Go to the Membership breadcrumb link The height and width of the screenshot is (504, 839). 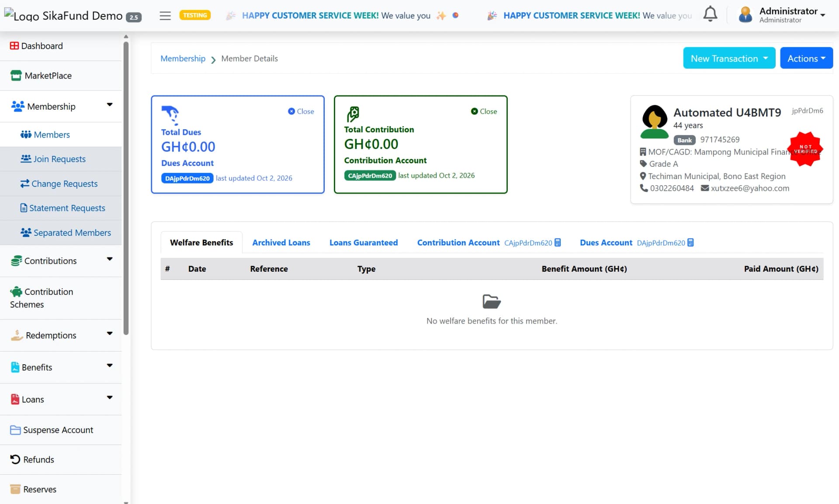tap(183, 59)
